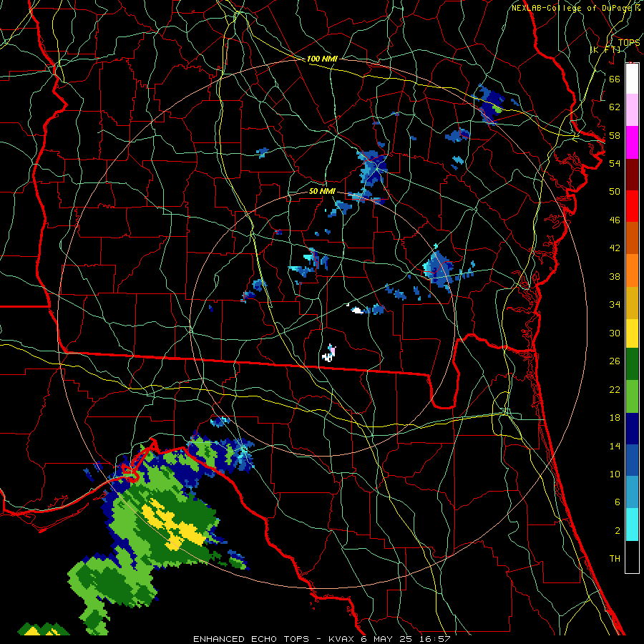The image size is (644, 644).
Task: Click the bright red legend swatch
Action: pyautogui.click(x=632, y=206)
